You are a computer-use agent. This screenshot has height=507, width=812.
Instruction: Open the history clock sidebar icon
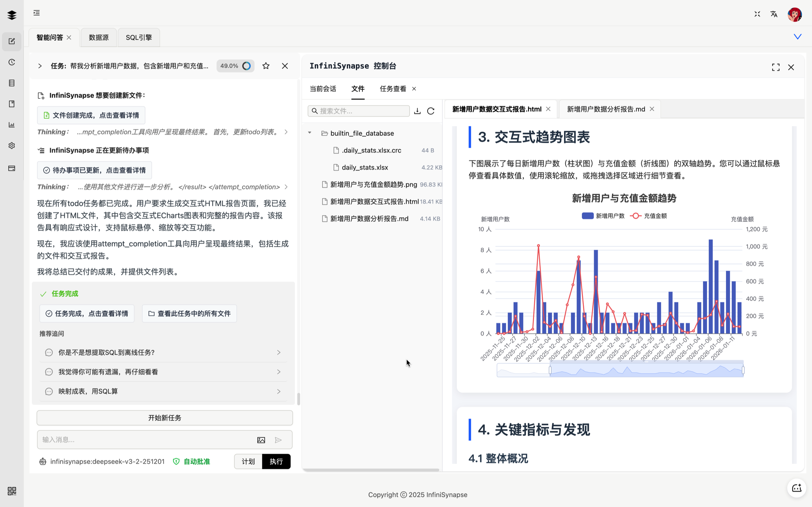tap(12, 62)
